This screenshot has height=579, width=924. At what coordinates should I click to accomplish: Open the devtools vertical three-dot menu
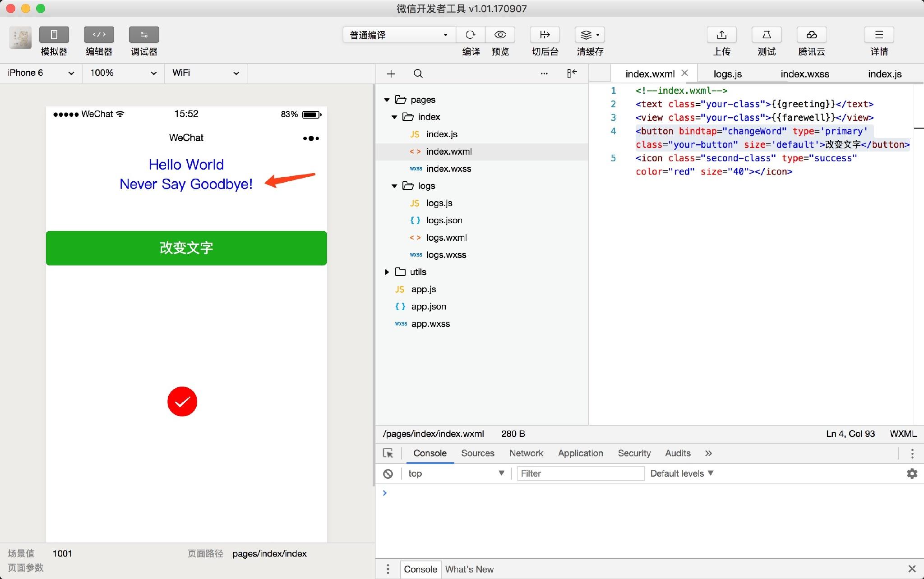[912, 453]
